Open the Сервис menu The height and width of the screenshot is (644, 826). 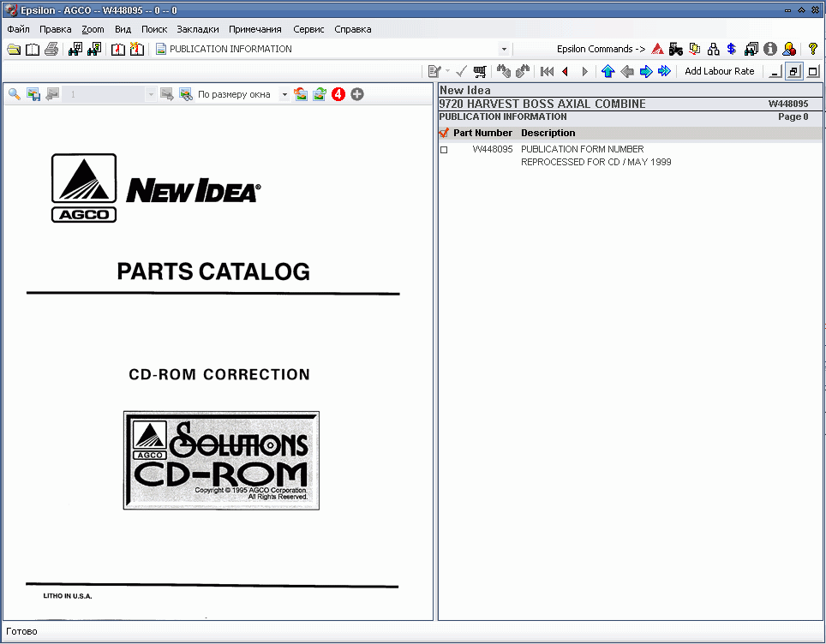pos(308,28)
